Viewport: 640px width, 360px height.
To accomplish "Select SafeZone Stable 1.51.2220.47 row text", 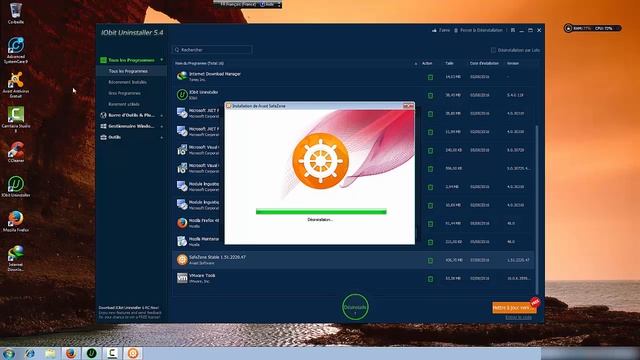I will click(x=217, y=257).
